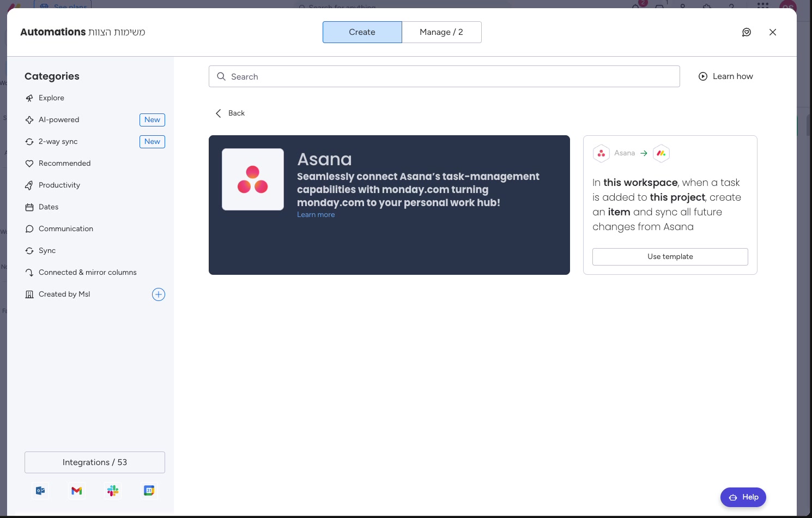812x518 pixels.
Task: Click the Automations title in the header
Action: 53,32
